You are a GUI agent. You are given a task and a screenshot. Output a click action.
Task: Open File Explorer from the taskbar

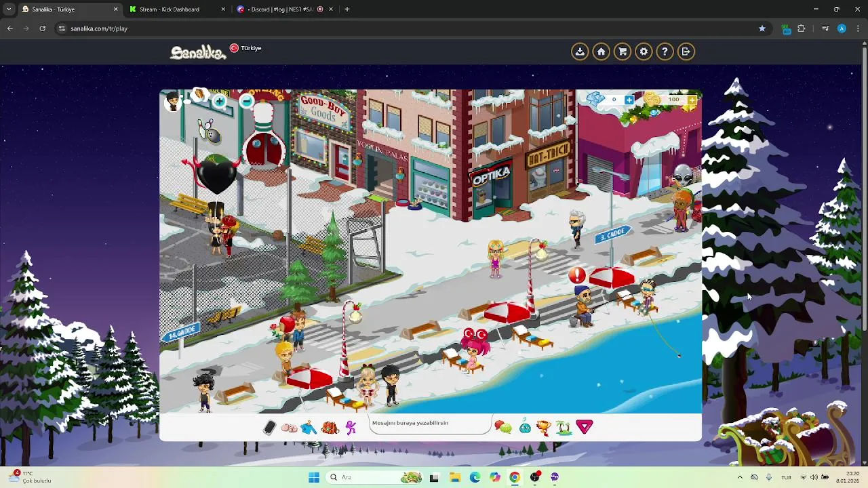tap(454, 477)
